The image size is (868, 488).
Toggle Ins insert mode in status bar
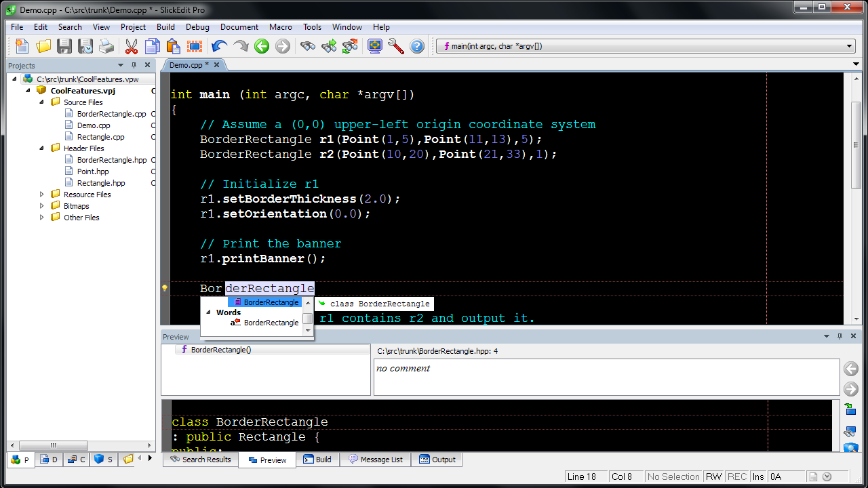[x=758, y=476]
